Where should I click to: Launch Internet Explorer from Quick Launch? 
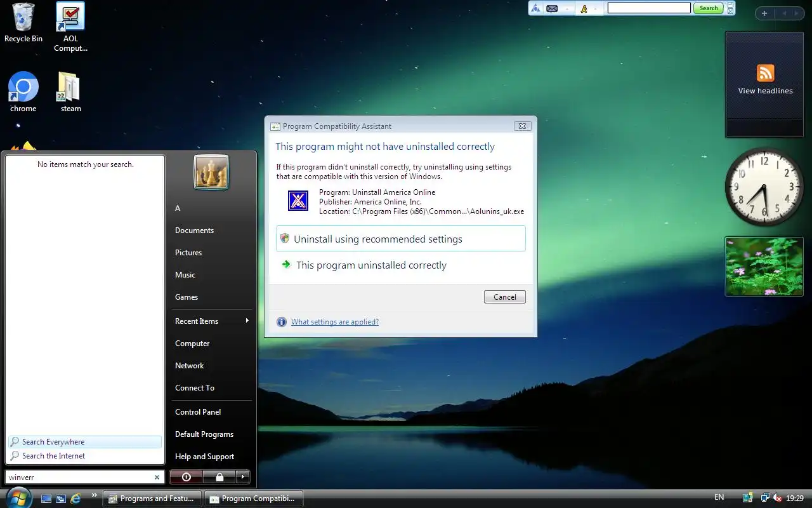(x=75, y=498)
